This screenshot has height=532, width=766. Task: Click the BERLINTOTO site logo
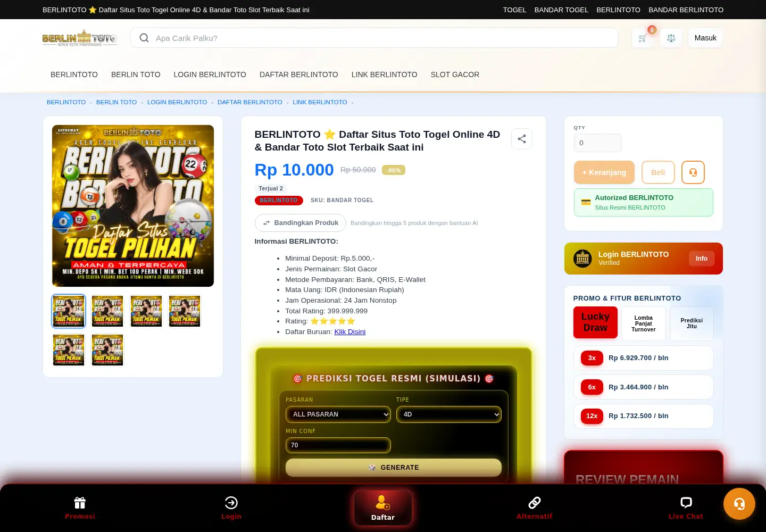click(80, 38)
